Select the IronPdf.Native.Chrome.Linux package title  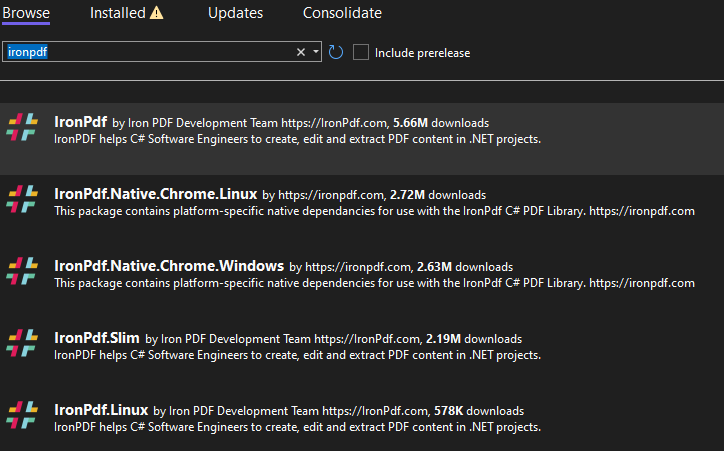click(156, 194)
